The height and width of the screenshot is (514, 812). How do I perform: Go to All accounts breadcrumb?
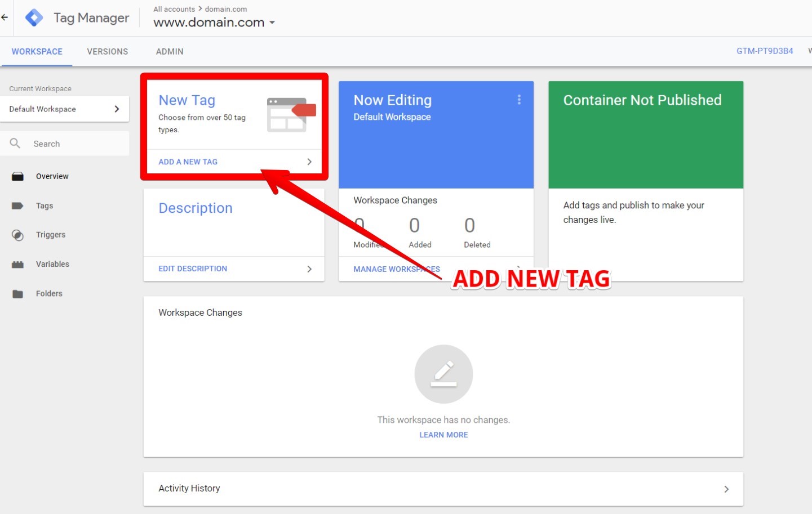point(174,9)
